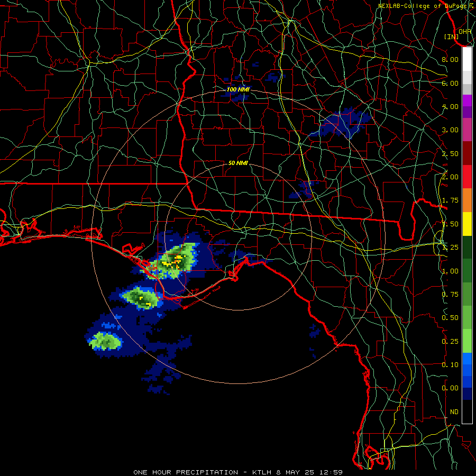Select the orange swatch near 1.75
476x476 pixels.
(x=467, y=200)
